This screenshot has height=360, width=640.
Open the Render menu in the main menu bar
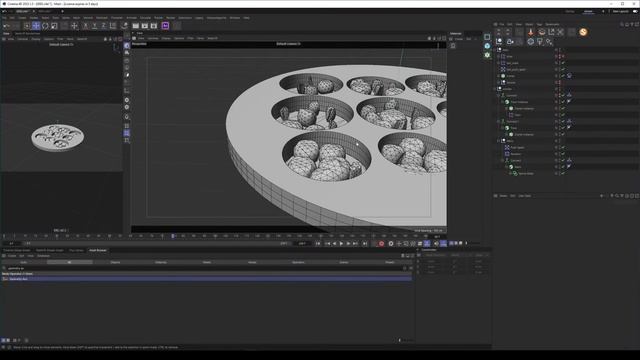click(171, 18)
